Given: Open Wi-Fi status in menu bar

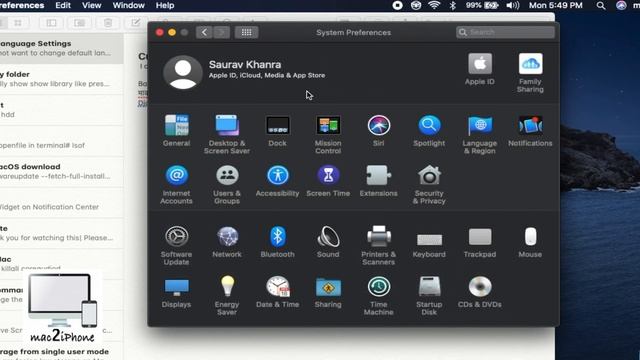Looking at the screenshot, I should 434,5.
